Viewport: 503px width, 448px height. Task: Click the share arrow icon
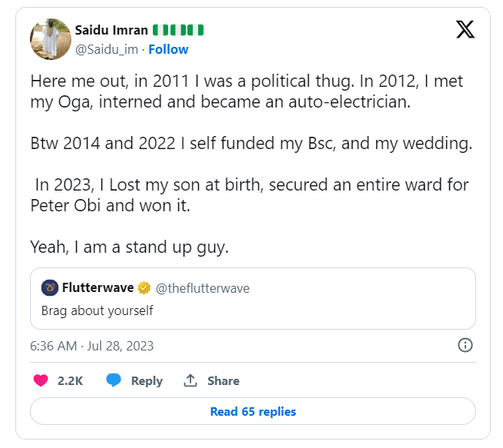point(190,380)
